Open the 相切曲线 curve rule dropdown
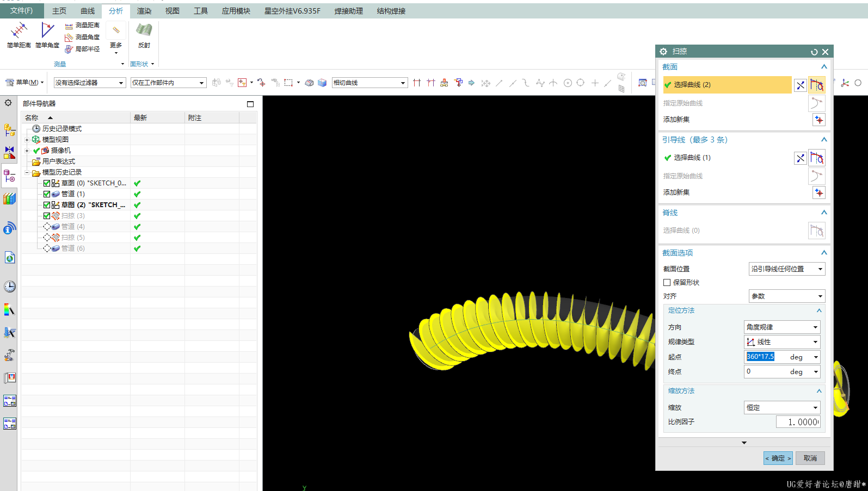Image resolution: width=868 pixels, height=491 pixels. 370,83
